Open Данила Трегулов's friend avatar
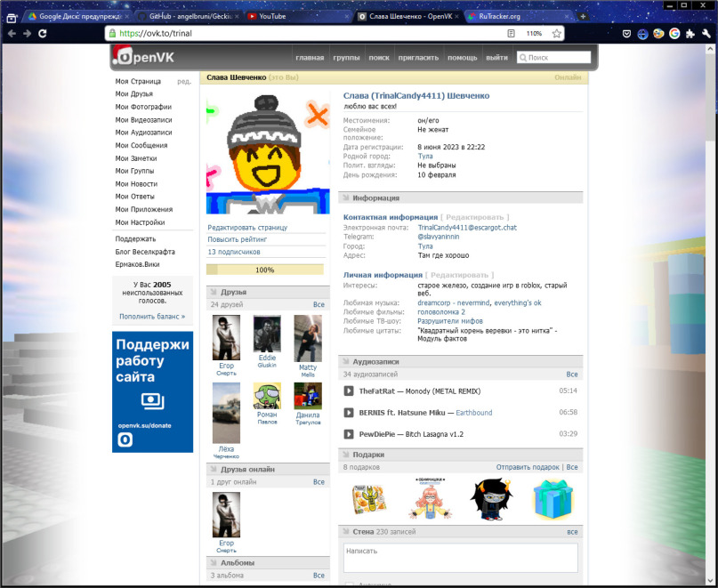The image size is (718, 588). tap(308, 396)
